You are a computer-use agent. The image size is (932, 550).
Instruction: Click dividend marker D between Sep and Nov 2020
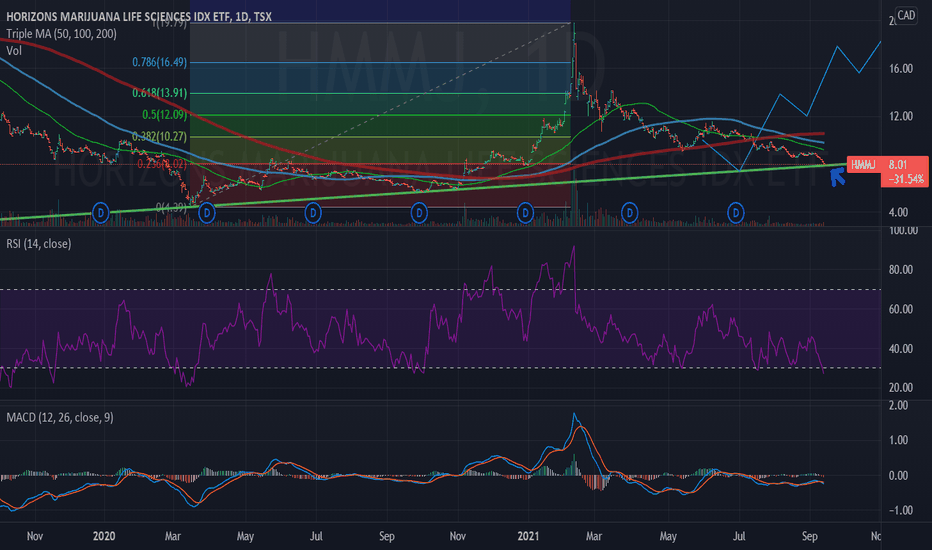[419, 212]
